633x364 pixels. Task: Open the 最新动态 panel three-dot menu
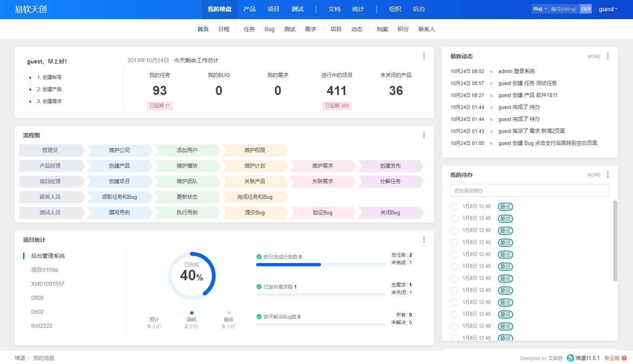608,56
